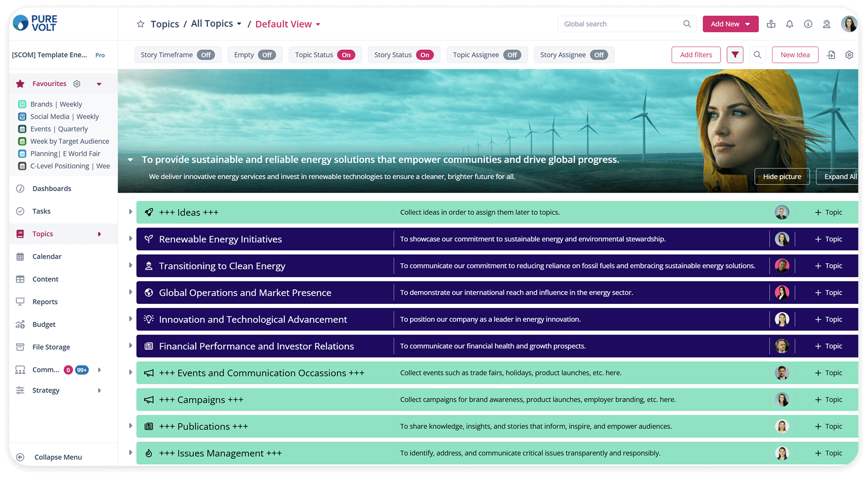Toggle the Story Timeframe filter
868x477 pixels.
206,55
